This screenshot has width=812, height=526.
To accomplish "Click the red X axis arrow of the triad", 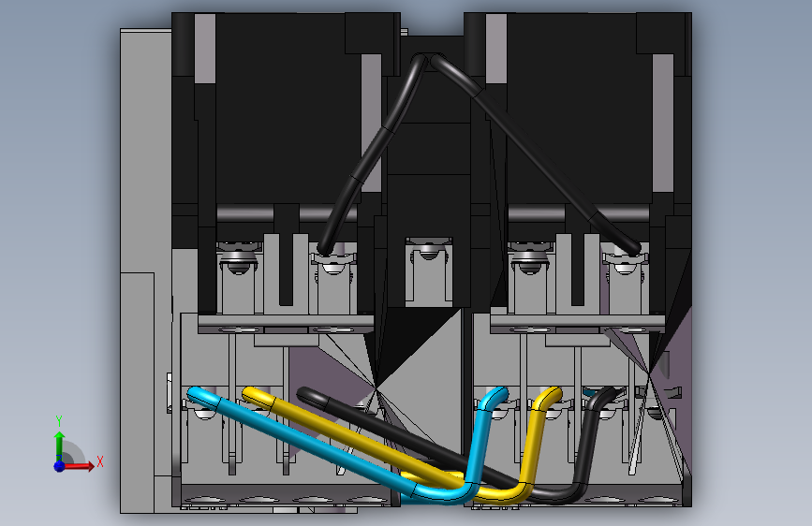I will coord(78,466).
